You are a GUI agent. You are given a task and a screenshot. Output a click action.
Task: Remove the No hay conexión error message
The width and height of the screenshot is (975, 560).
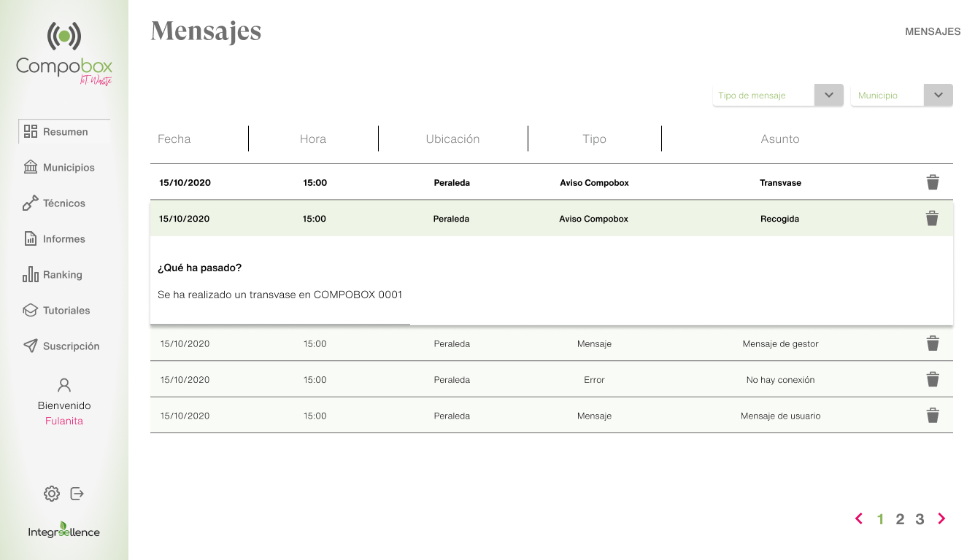(x=932, y=379)
